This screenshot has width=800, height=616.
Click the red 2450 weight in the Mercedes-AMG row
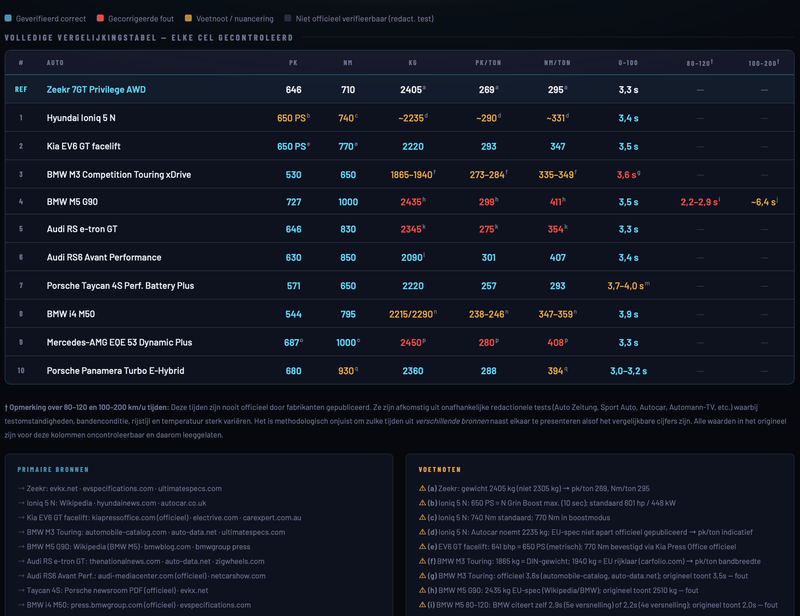point(412,342)
